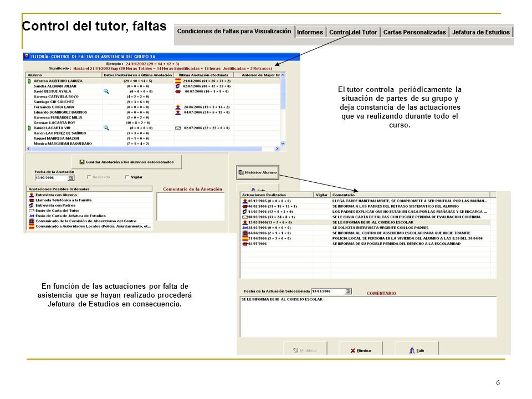The image size is (532, 399).
Task: Go to the Jefatura de Estudios tab
Action: tap(481, 32)
